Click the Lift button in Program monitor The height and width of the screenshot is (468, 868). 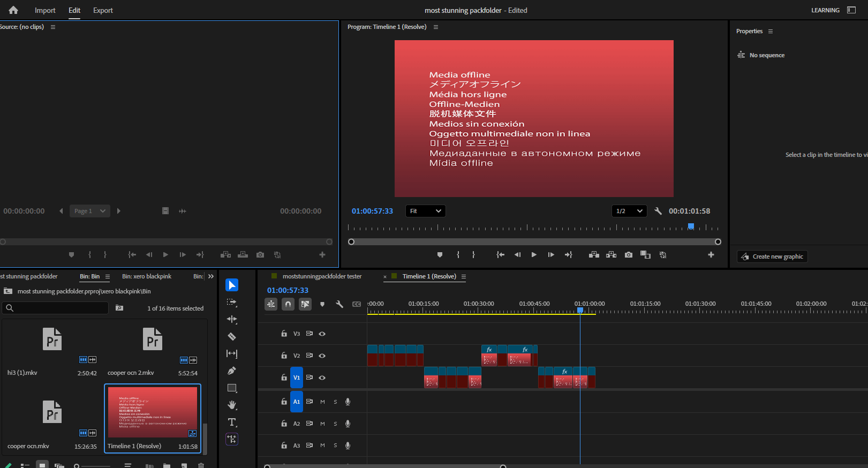594,255
